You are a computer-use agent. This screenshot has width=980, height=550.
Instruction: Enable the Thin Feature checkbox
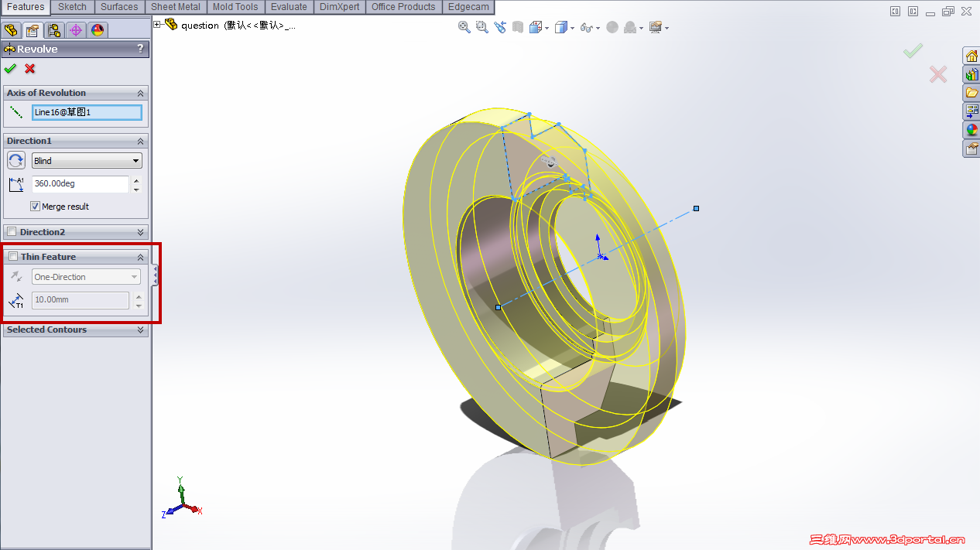12,256
